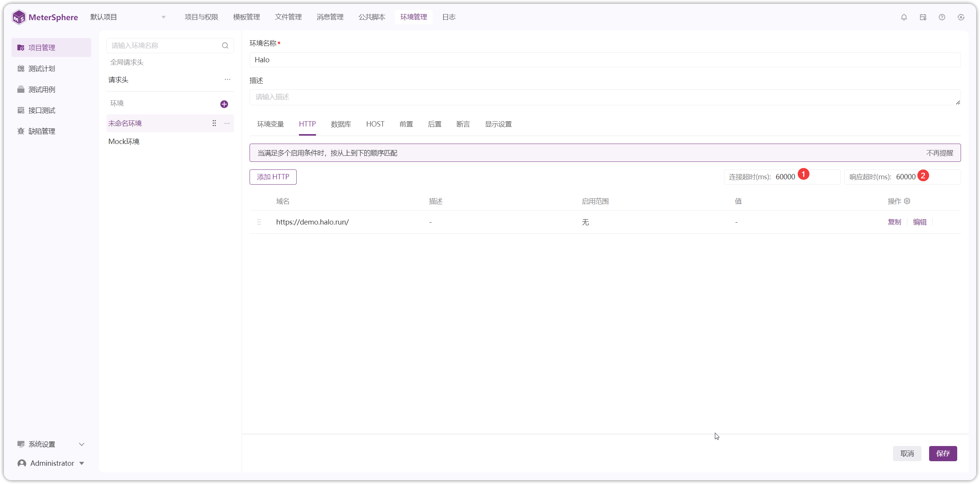Click the 添加 HTTP button
This screenshot has width=980, height=484.
[x=273, y=177]
